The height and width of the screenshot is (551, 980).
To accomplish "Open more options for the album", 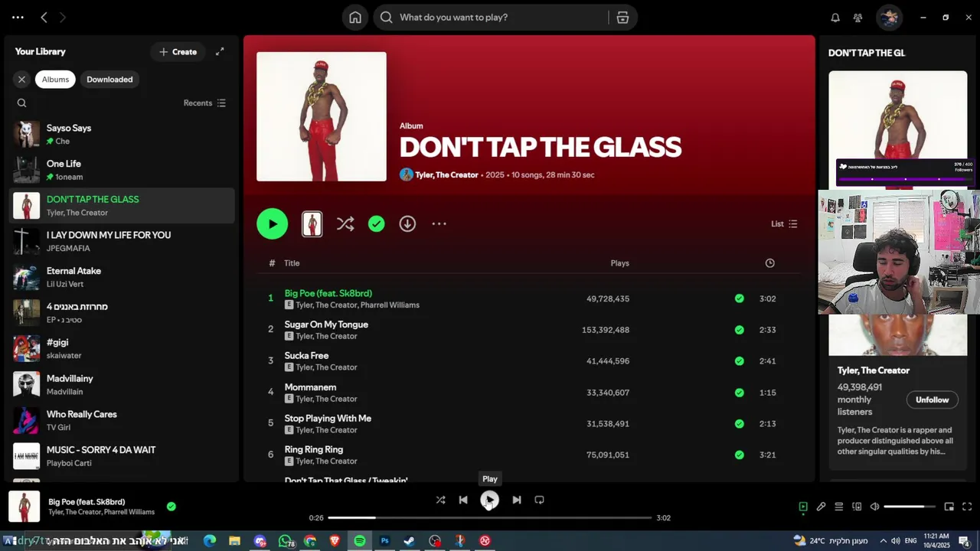I will point(439,223).
